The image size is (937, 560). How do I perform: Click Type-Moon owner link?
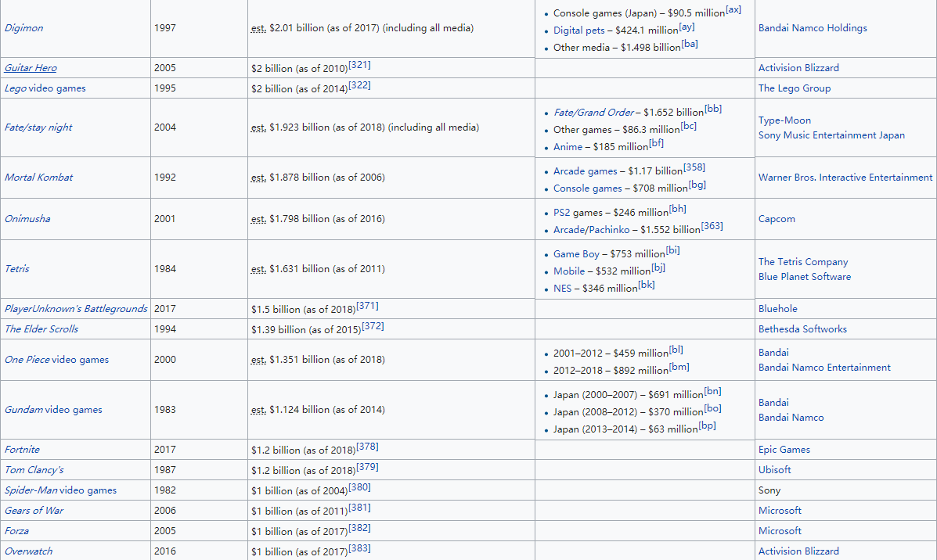[784, 120]
